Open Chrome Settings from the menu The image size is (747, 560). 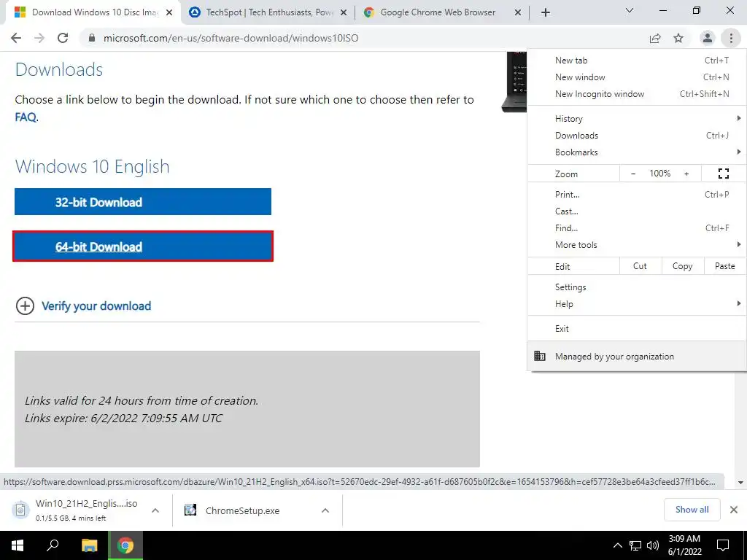point(636,287)
